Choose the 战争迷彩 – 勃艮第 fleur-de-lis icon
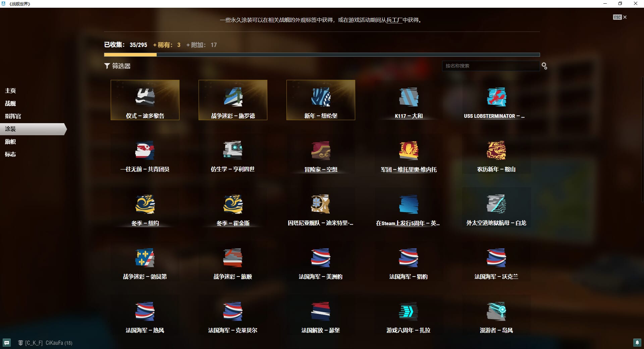 [x=145, y=258]
